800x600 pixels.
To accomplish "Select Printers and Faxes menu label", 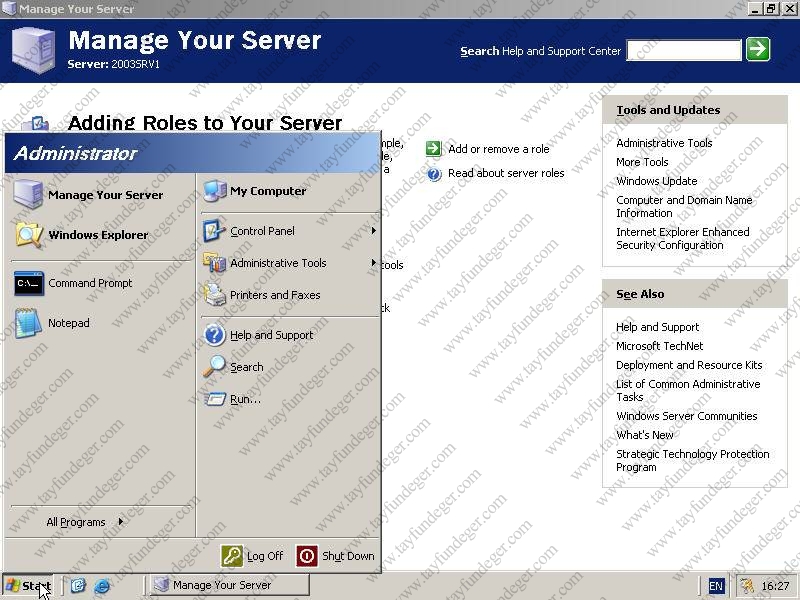I will tap(275, 295).
